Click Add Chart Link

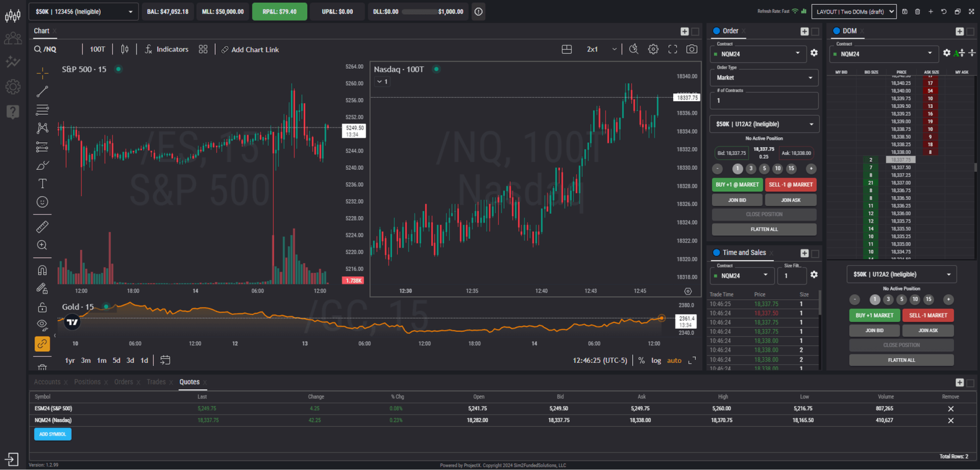click(x=250, y=49)
